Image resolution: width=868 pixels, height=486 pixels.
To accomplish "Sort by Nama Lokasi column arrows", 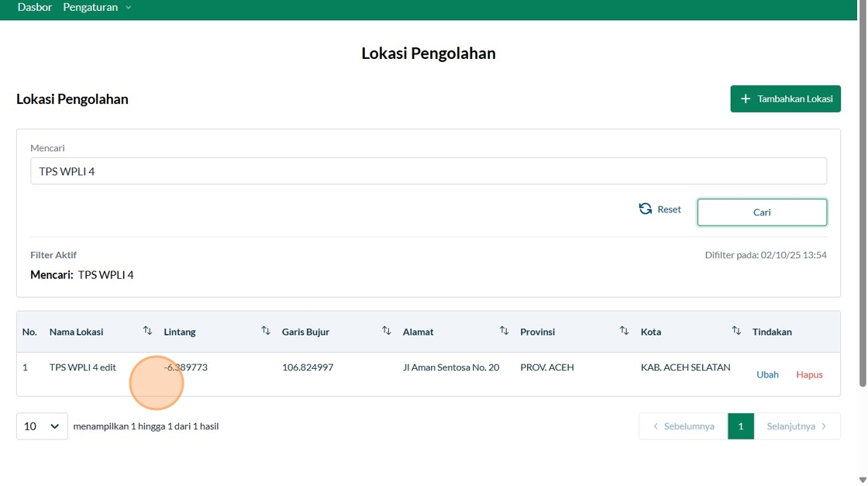I will [147, 330].
